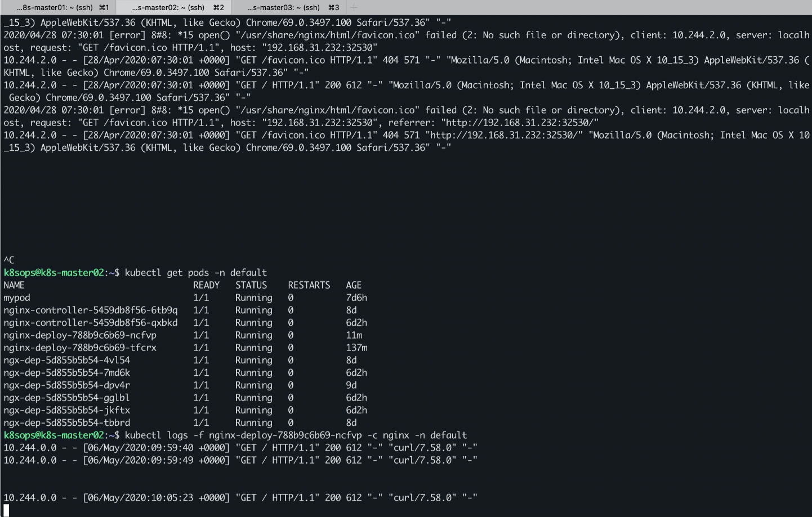
Task: Click the READY column header
Action: [206, 285]
